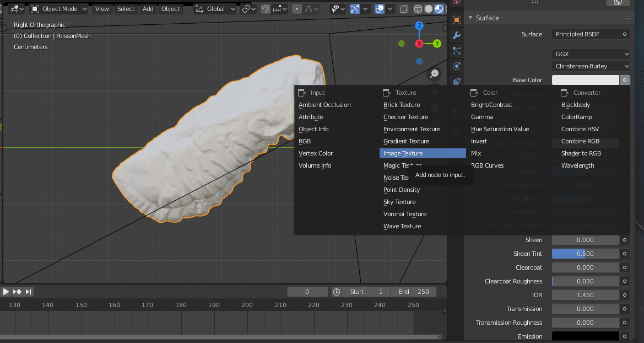The image size is (644, 343).
Task: Click the jump-to-start playback button
Action: point(1,291)
